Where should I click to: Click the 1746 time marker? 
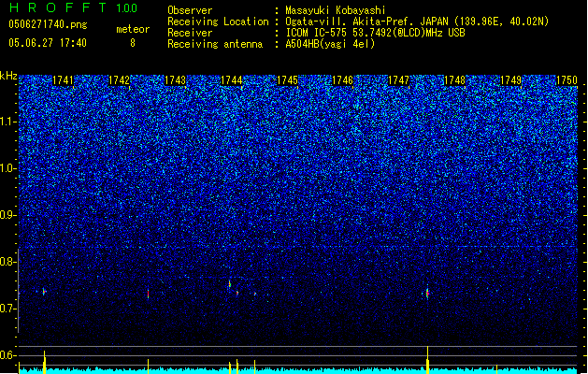(x=343, y=80)
